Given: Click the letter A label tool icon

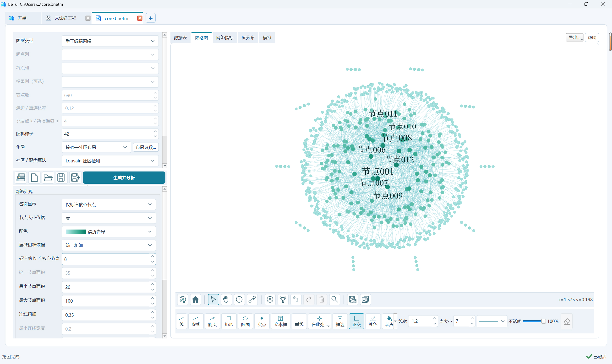Looking at the screenshot, I should click(x=270, y=300).
